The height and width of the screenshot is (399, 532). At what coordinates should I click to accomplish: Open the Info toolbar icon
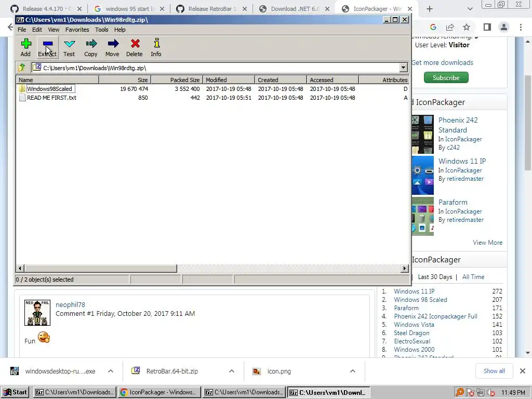point(156,47)
